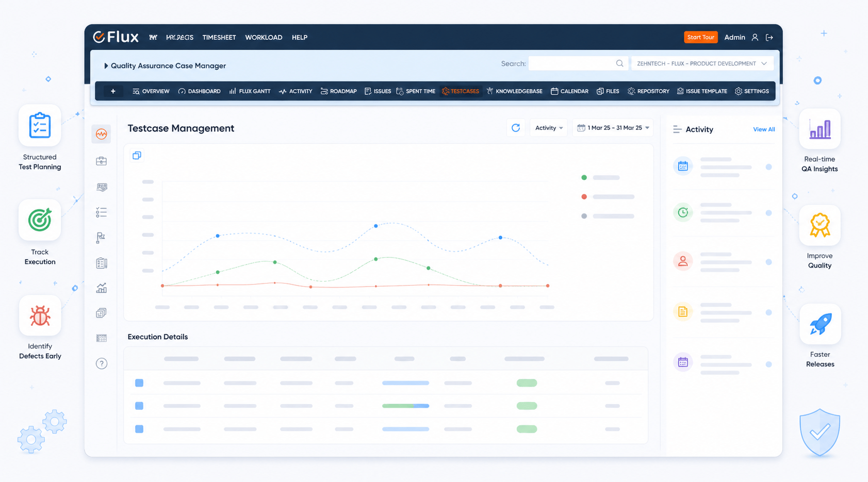The image size is (868, 482).
Task: Click the Admin username
Action: (734, 37)
